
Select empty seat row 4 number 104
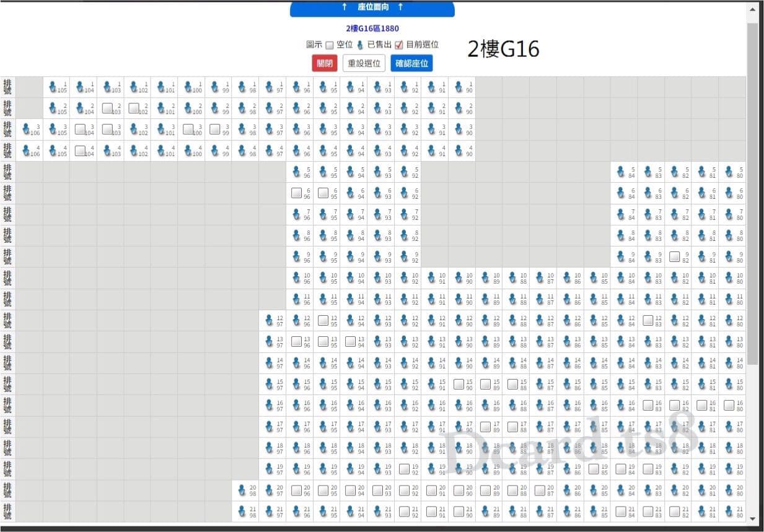point(80,150)
